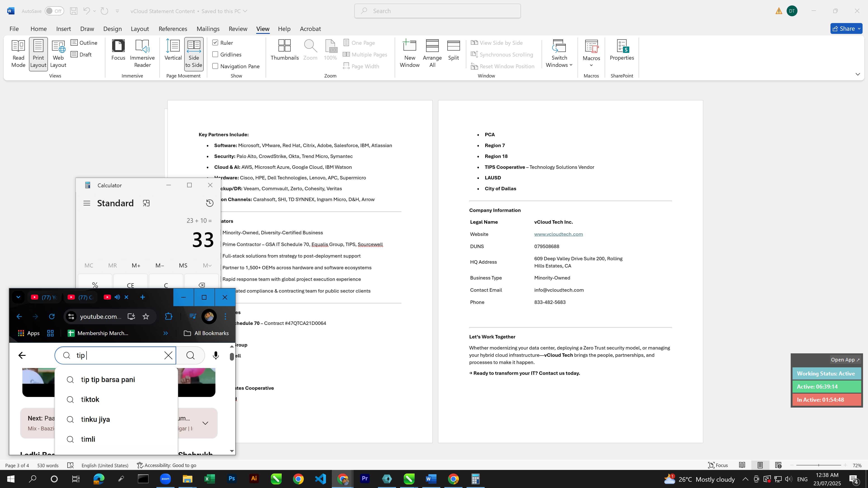
Task: Open the Zoom dialog
Action: [x=310, y=51]
